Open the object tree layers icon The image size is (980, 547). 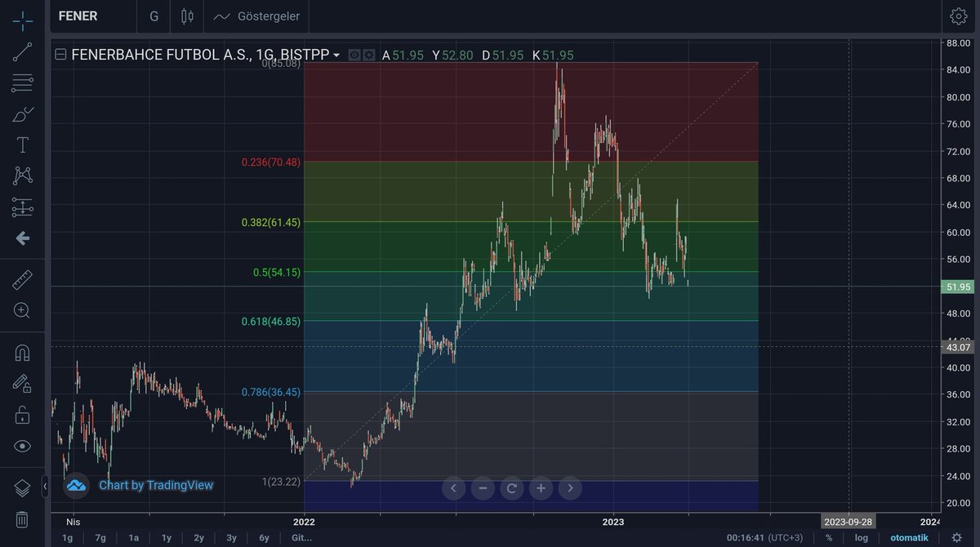[x=22, y=488]
